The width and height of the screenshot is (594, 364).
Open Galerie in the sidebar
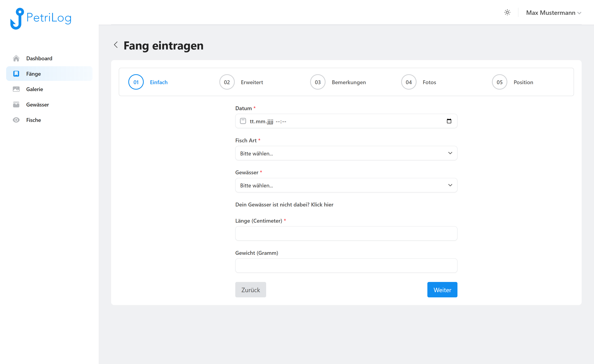49,89
